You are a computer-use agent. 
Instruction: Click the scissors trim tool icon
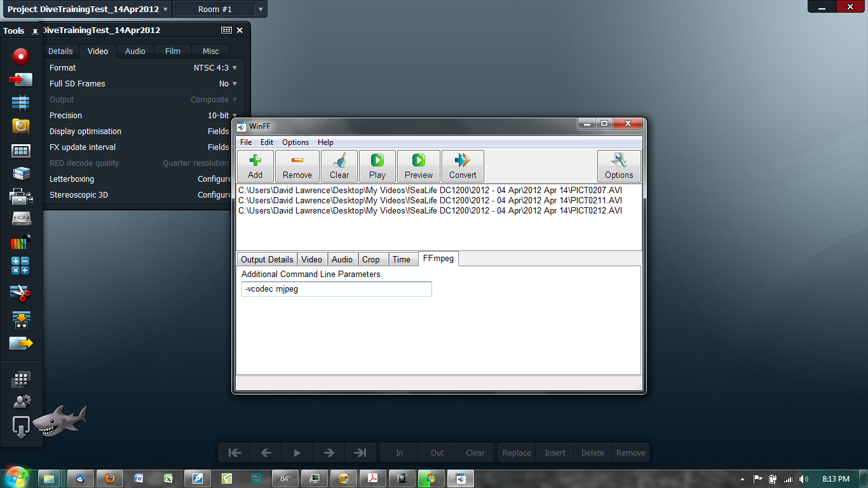click(22, 293)
